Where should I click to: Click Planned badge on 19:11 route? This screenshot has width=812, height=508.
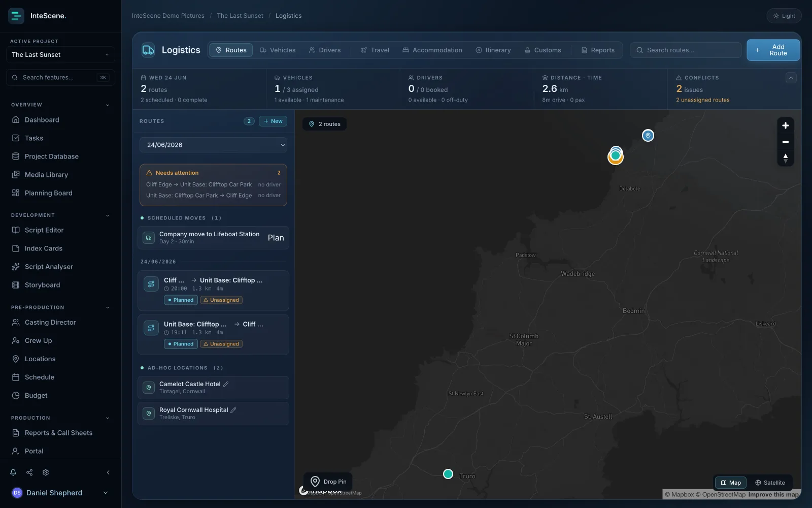coord(181,344)
